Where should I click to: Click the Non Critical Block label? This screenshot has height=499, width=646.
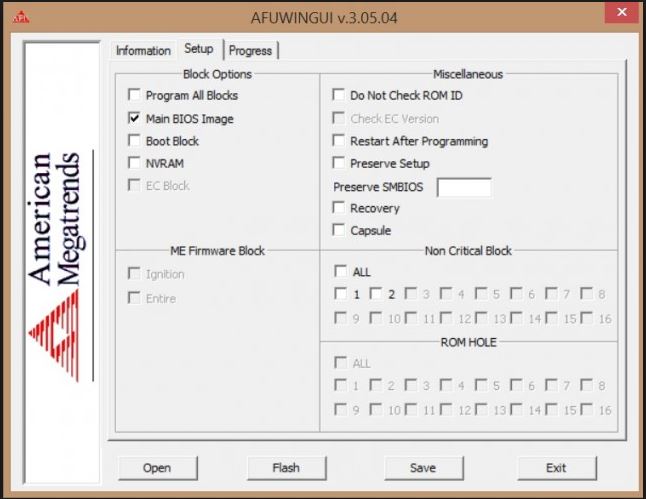(468, 251)
